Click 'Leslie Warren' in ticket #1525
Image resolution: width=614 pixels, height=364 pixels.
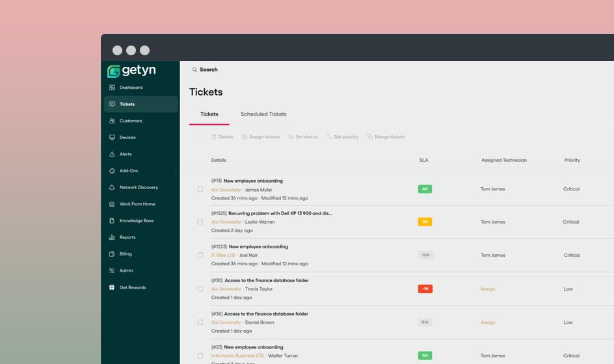[260, 222]
